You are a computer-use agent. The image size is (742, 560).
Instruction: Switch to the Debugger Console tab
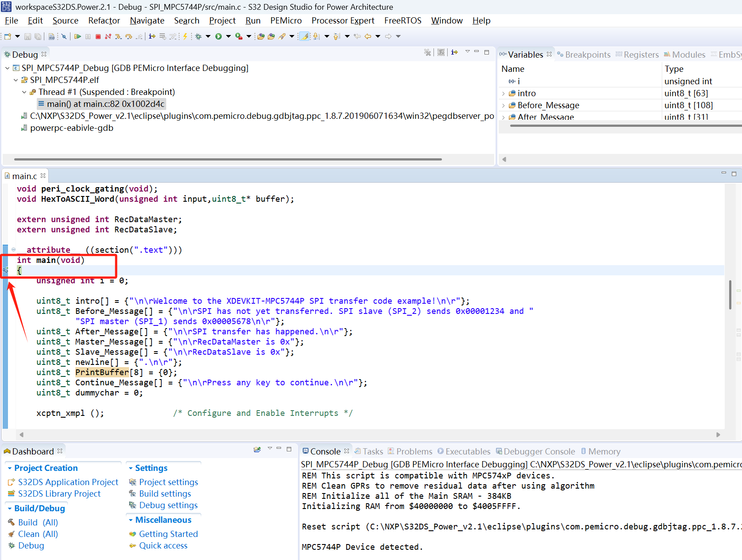click(535, 451)
